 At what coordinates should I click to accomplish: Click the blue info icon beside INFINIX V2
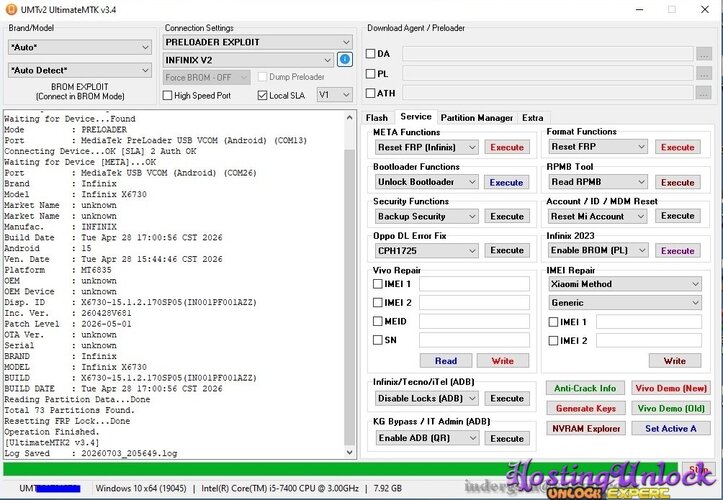[x=344, y=60]
